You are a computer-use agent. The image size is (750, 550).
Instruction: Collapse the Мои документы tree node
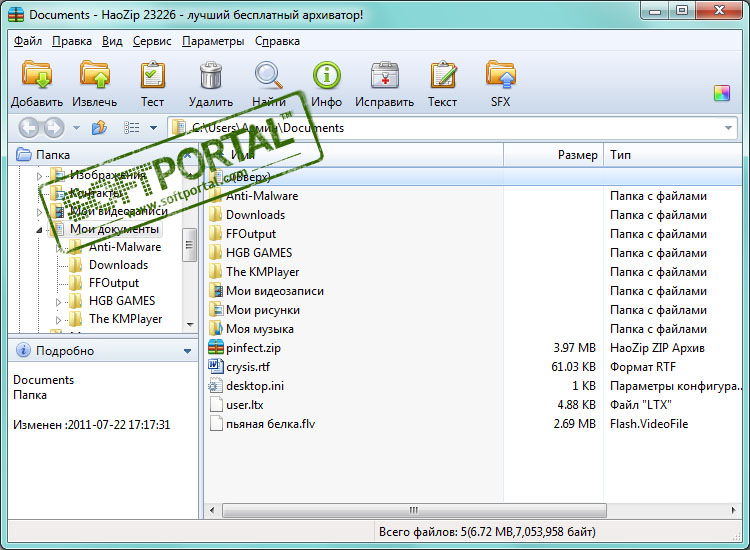coord(39,230)
